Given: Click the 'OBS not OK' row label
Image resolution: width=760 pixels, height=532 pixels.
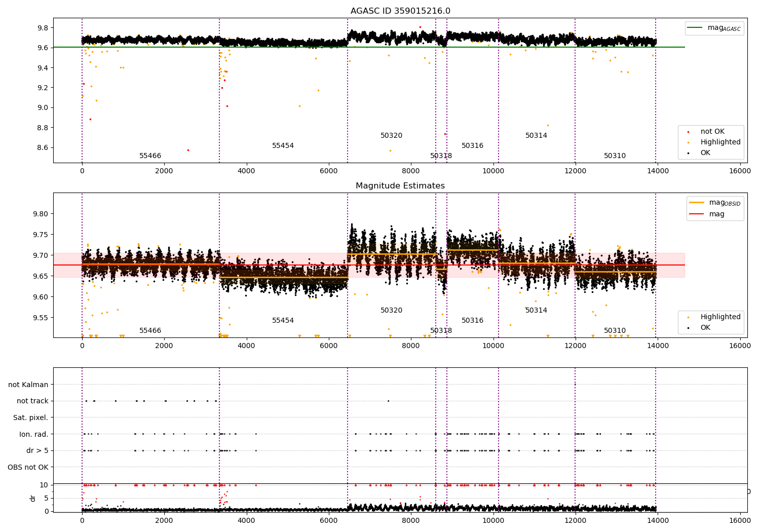Looking at the screenshot, I should pos(28,467).
